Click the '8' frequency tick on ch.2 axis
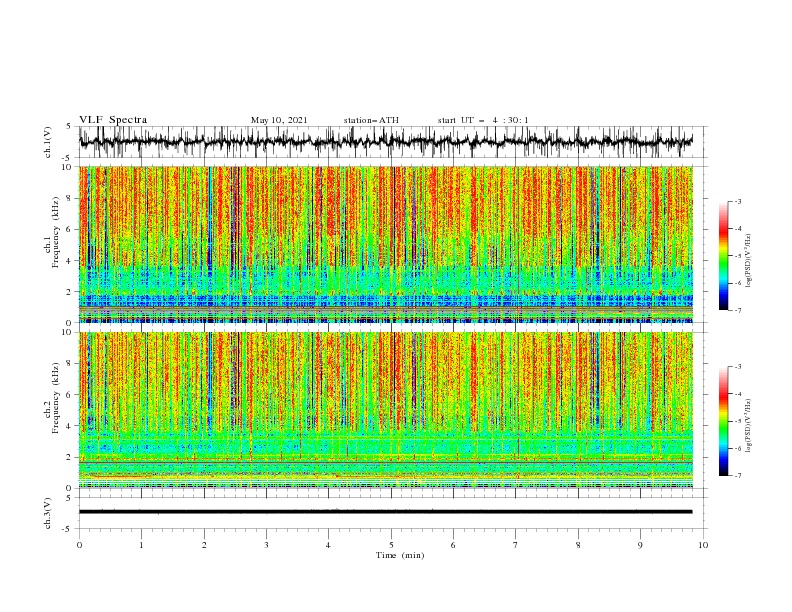The height and width of the screenshot is (612, 792). [x=70, y=364]
